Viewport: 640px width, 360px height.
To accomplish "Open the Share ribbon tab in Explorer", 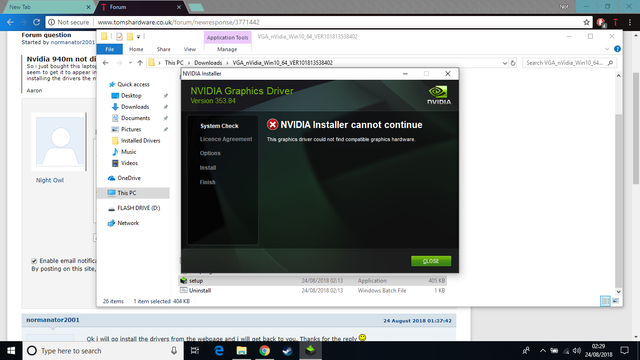I will tap(163, 49).
